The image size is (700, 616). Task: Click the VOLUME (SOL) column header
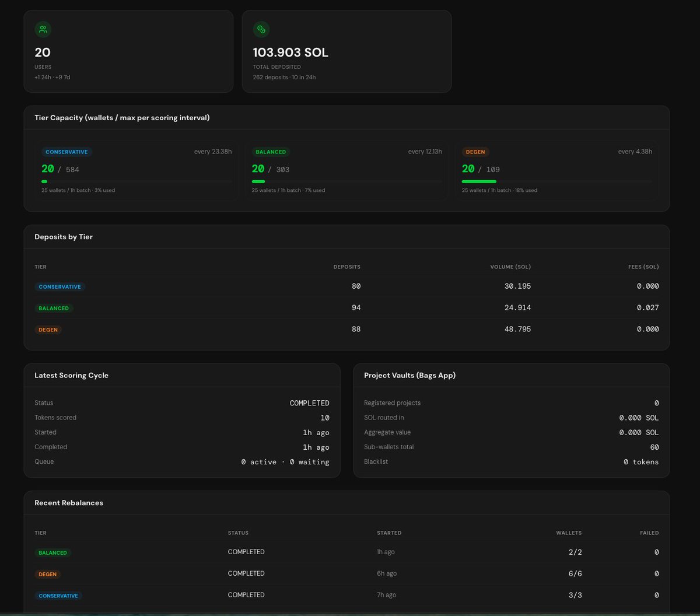click(510, 267)
